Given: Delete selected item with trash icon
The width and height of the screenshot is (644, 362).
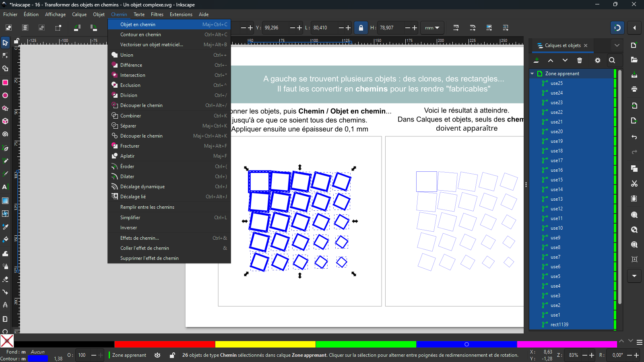Looking at the screenshot, I should (x=580, y=60).
